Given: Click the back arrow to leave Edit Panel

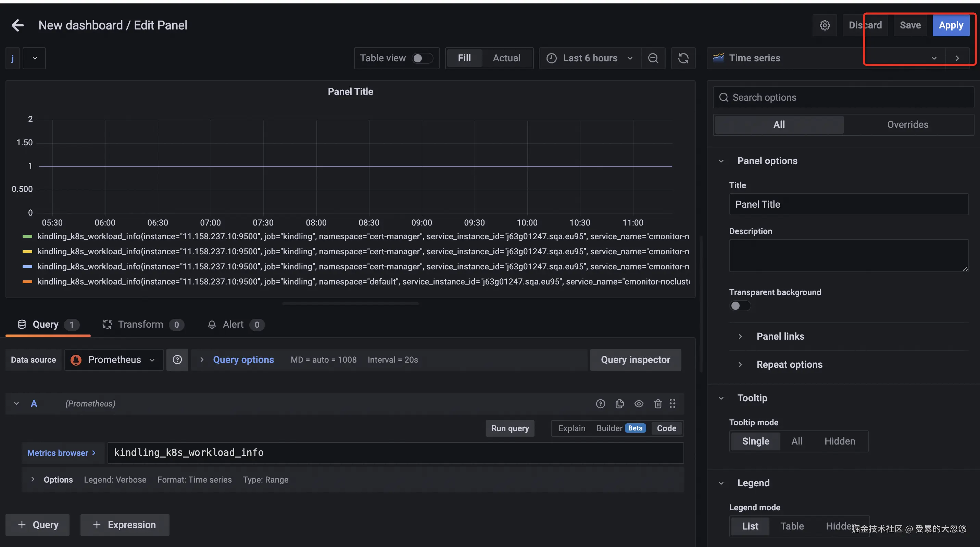Looking at the screenshot, I should 17,25.
